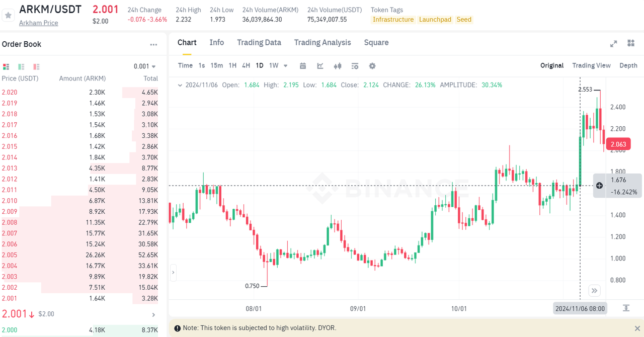Click the 2.010 ask price row
The height and width of the screenshot is (337, 644).
(x=80, y=201)
